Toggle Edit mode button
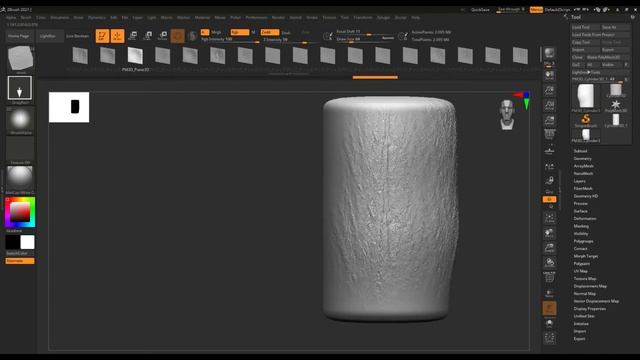 [102, 36]
